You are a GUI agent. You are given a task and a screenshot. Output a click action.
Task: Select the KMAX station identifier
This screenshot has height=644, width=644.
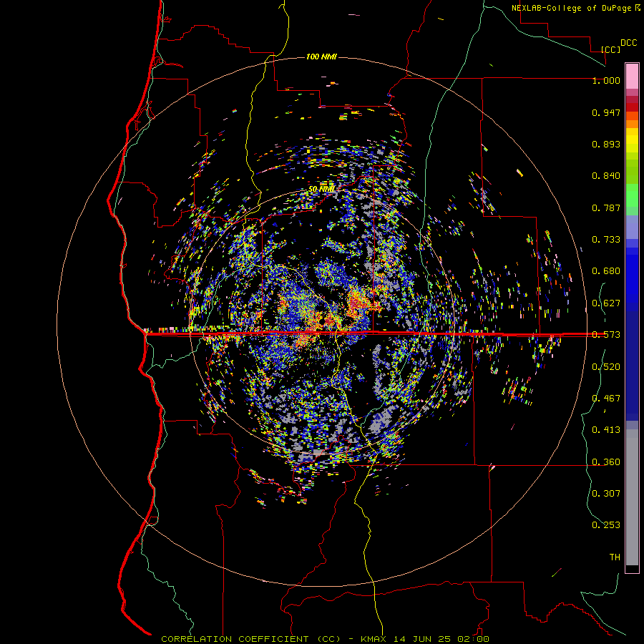pos(374,639)
